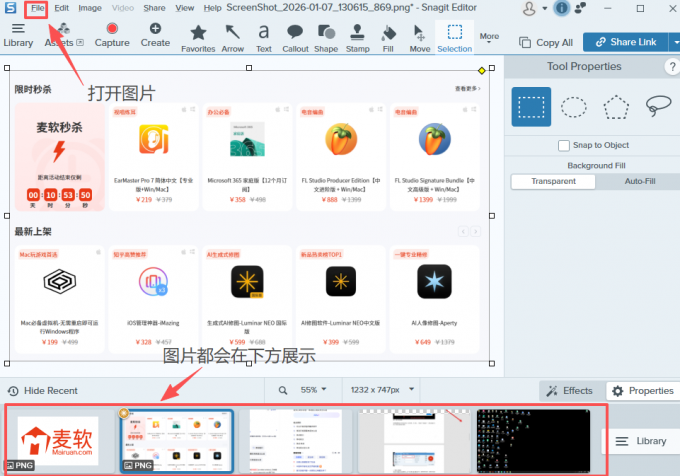Image resolution: width=680 pixels, height=476 pixels.
Task: Click the AI Luminar NEO 中文版 icon
Action: (x=341, y=282)
